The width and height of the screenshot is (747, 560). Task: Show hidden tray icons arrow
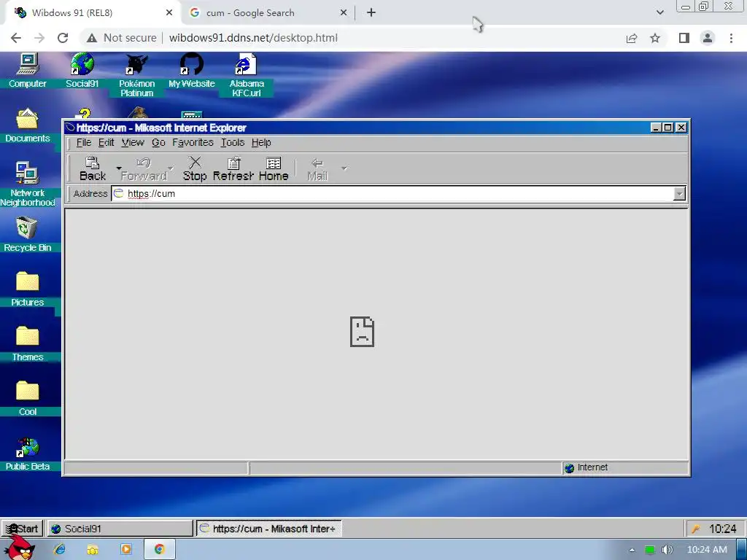[632, 550]
